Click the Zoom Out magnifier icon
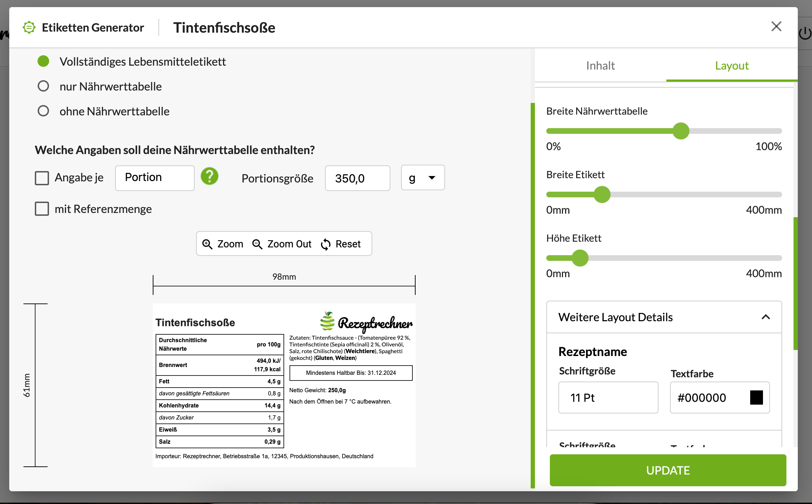This screenshot has height=504, width=812. click(x=257, y=243)
